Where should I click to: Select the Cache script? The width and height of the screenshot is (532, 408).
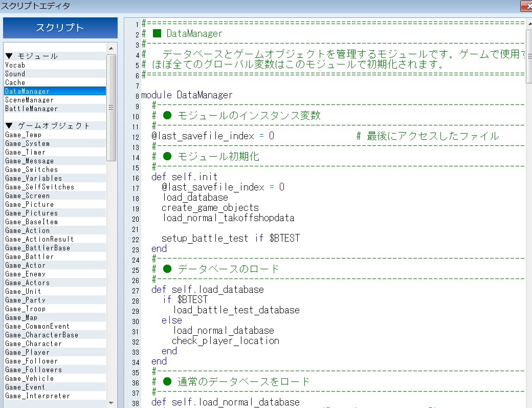[x=55, y=82]
